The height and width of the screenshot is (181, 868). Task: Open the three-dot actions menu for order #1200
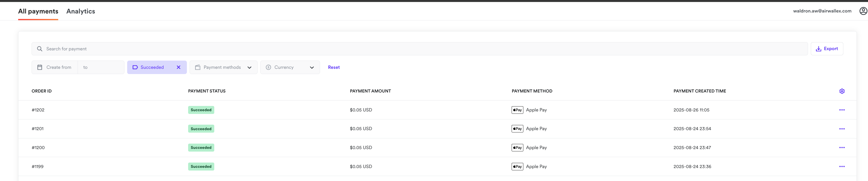(842, 148)
